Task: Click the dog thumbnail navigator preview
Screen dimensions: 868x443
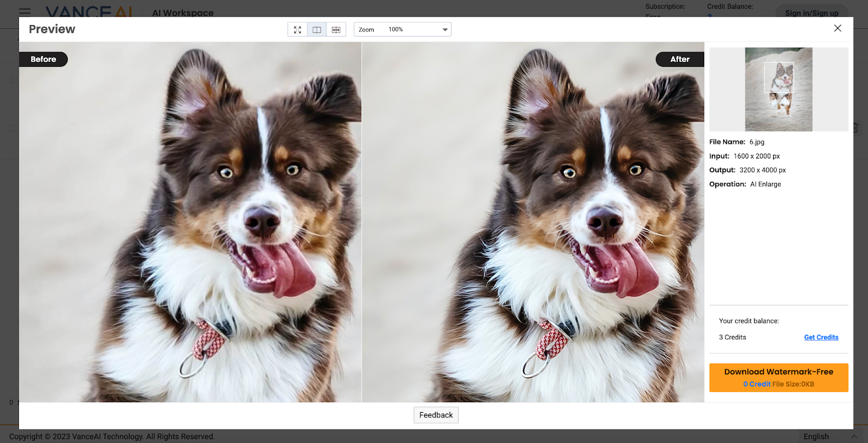Action: pyautogui.click(x=778, y=89)
